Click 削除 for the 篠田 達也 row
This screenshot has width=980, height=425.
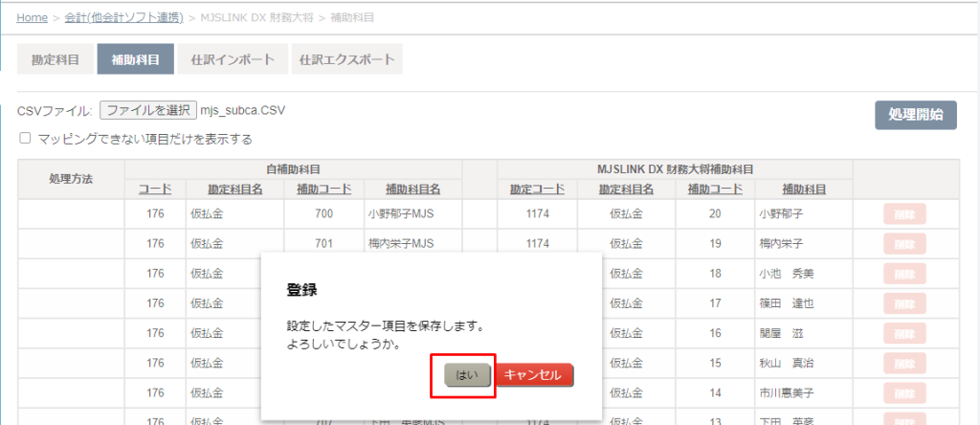coord(904,303)
